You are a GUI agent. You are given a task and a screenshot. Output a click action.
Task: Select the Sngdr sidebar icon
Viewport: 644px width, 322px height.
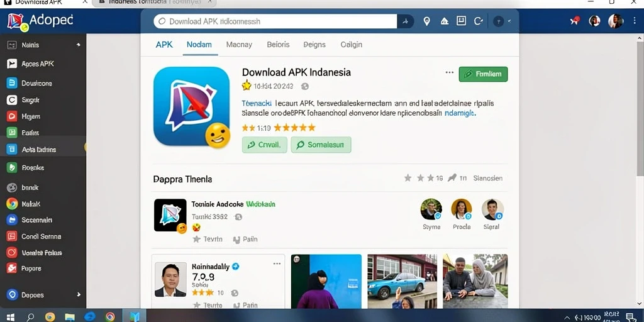tap(12, 100)
